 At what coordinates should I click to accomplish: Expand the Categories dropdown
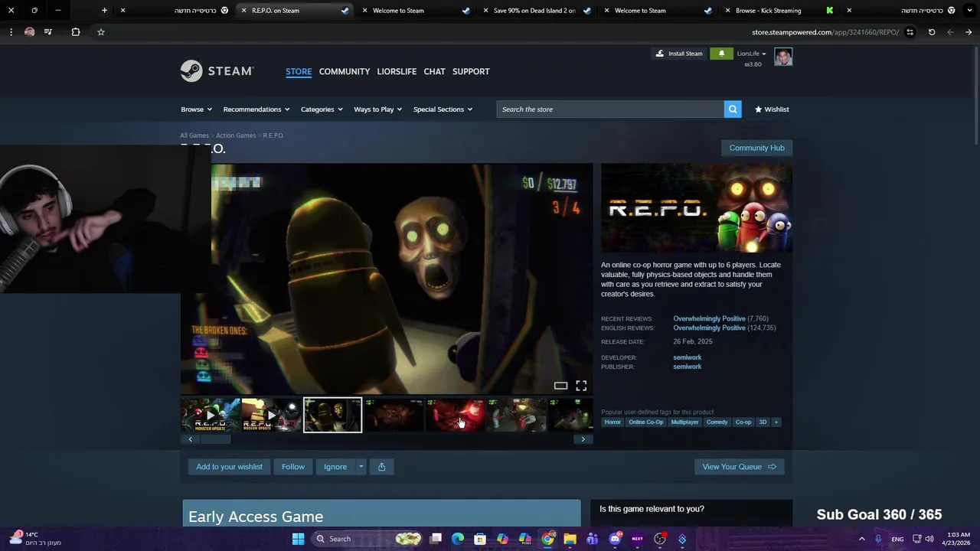click(322, 109)
